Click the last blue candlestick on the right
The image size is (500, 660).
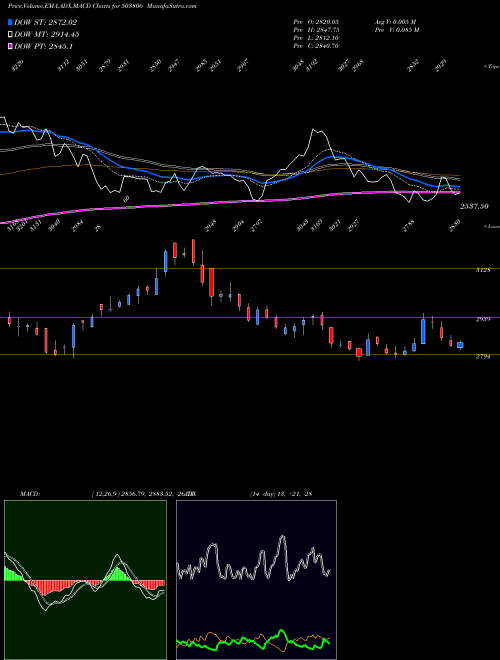460,345
